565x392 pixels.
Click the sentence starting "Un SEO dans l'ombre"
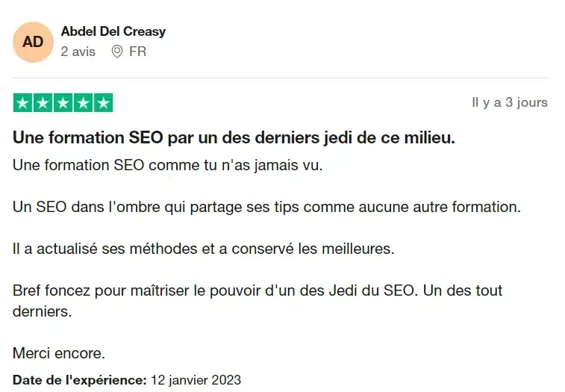[x=266, y=208]
